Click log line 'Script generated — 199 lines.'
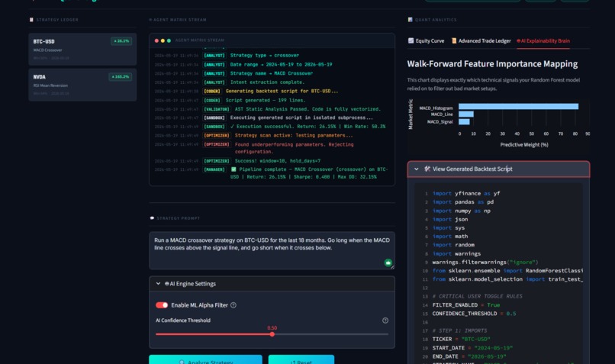Screen dimensions: 615x364 click(x=265, y=101)
